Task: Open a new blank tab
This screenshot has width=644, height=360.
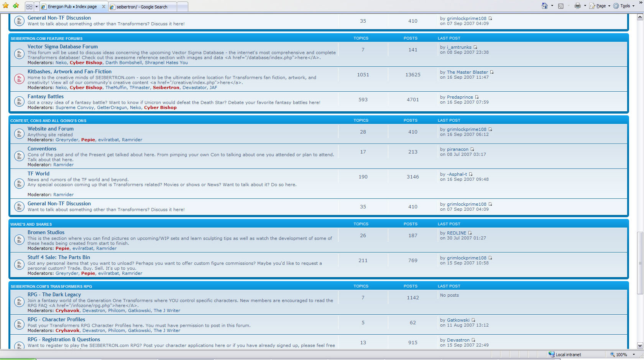Action: pyautogui.click(x=182, y=7)
